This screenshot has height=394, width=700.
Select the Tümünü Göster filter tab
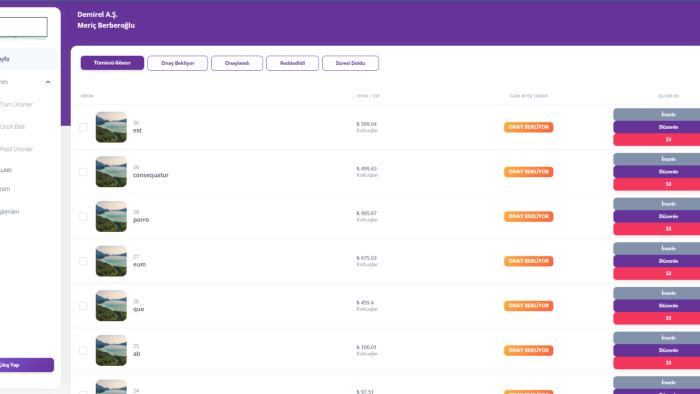[x=112, y=63]
